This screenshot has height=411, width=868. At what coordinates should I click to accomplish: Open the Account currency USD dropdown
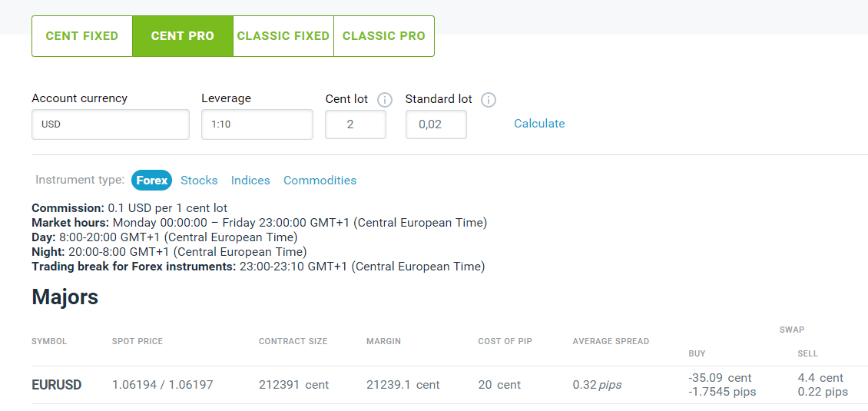[111, 124]
